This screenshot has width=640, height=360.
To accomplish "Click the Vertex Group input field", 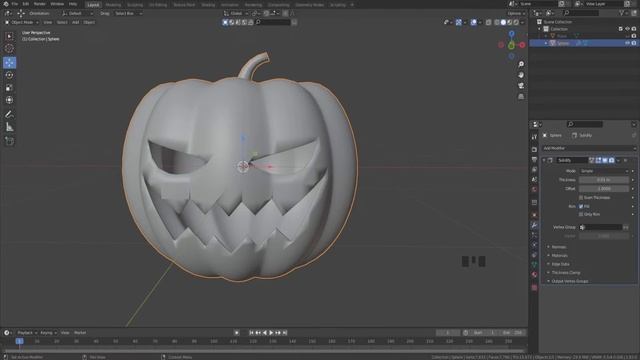I will click(600, 227).
